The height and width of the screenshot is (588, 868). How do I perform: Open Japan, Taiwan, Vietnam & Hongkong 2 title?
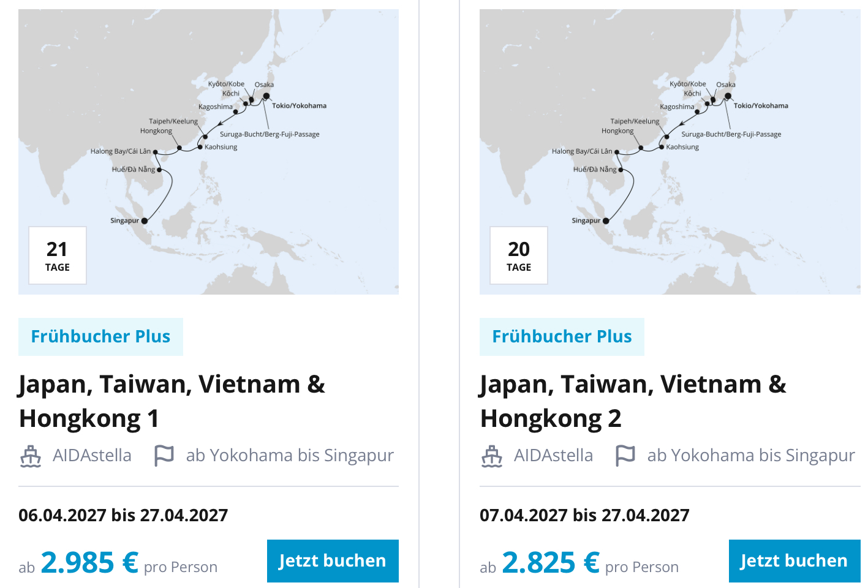[x=633, y=401]
